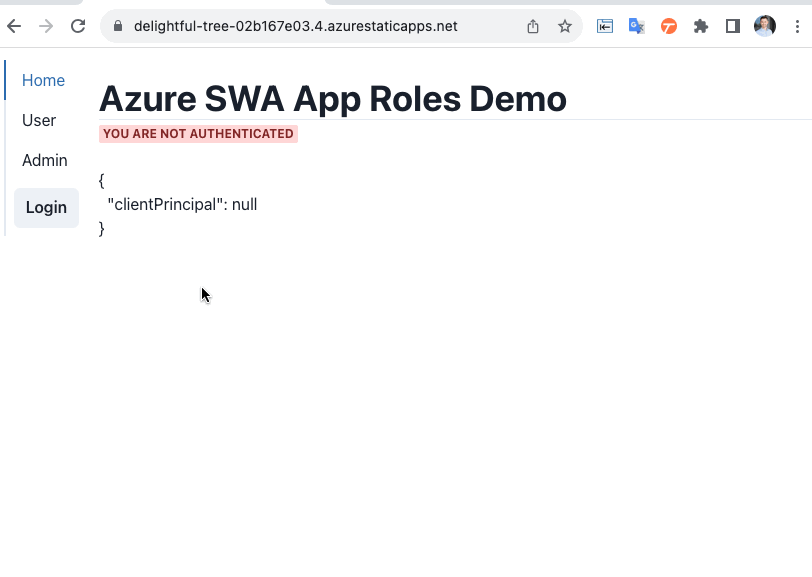
Task: Toggle the browser side panel
Action: pos(733,26)
